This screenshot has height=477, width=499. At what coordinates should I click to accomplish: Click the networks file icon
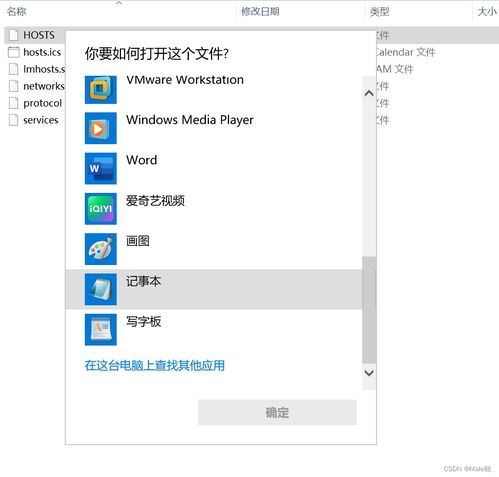pyautogui.click(x=13, y=86)
